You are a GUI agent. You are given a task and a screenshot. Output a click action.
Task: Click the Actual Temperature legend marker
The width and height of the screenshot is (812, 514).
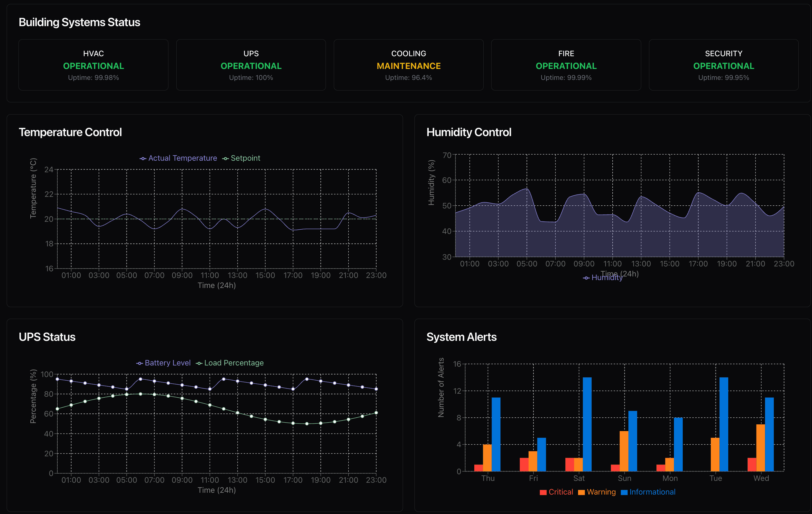[x=143, y=158]
